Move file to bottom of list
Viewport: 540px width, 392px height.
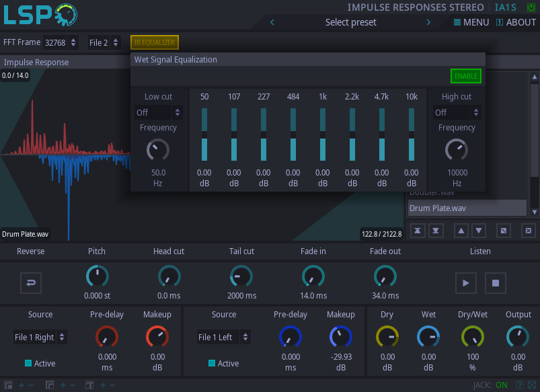pyautogui.click(x=436, y=231)
